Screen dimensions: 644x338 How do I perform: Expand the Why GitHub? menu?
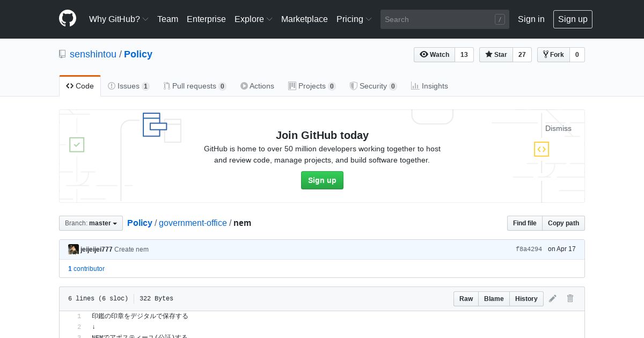(119, 19)
